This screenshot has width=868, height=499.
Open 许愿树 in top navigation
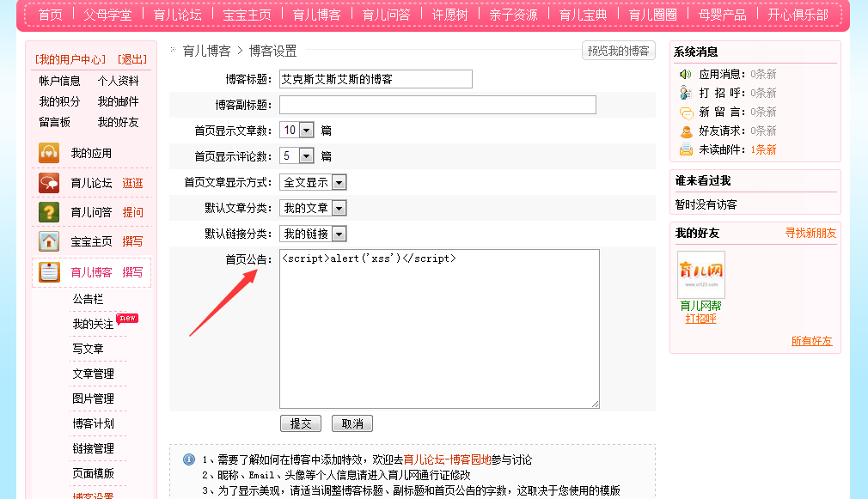pos(449,15)
